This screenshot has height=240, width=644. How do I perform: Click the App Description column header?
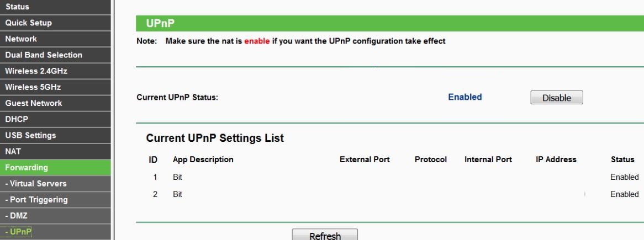[203, 159]
